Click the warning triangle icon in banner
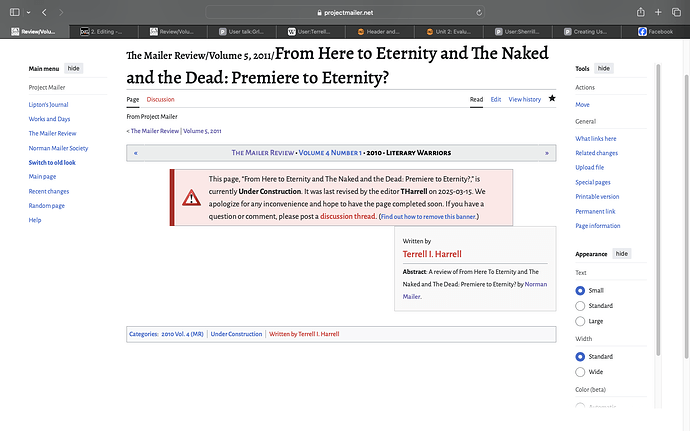The height and width of the screenshot is (431, 690). 191,198
